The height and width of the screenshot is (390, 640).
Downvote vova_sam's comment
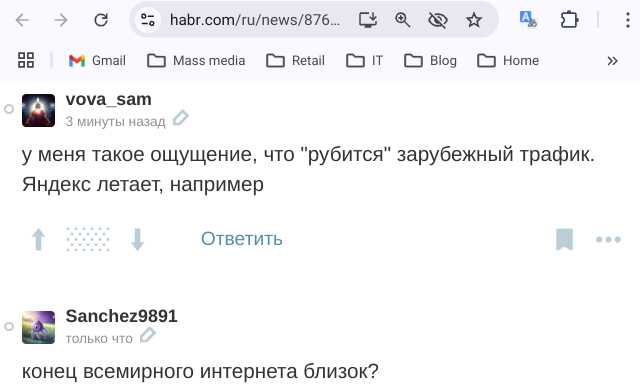(x=138, y=239)
